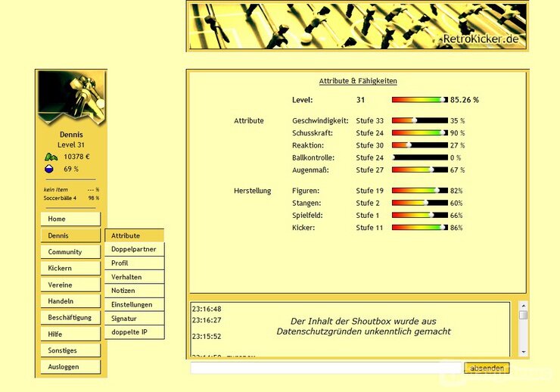Click the 69 % energy value

tap(71, 169)
